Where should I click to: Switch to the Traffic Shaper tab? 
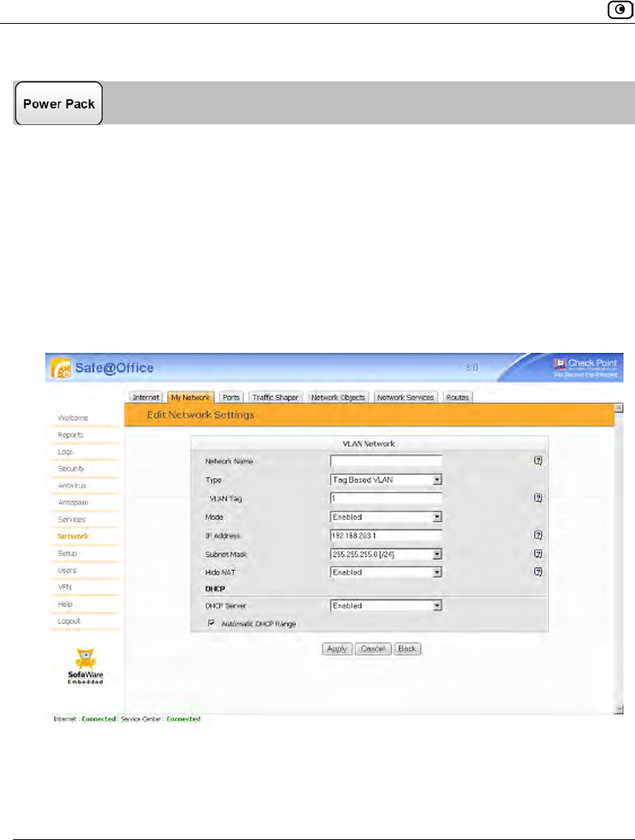point(275,397)
